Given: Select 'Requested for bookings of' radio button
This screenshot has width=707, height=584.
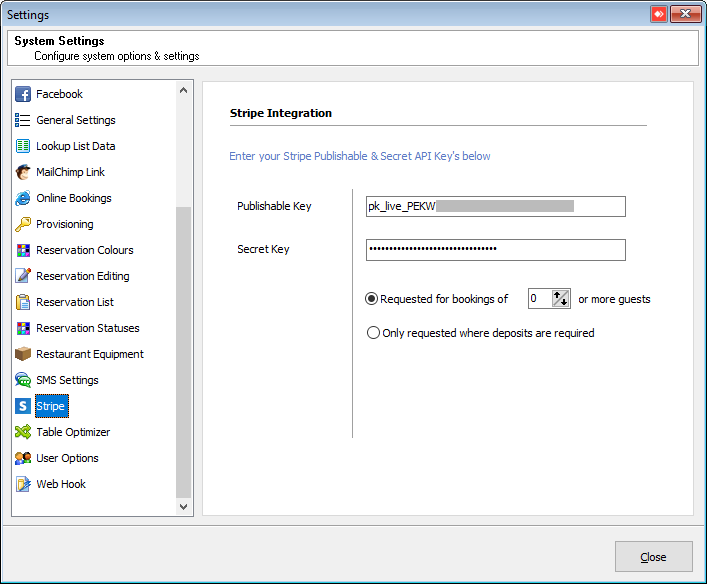Looking at the screenshot, I should (372, 299).
